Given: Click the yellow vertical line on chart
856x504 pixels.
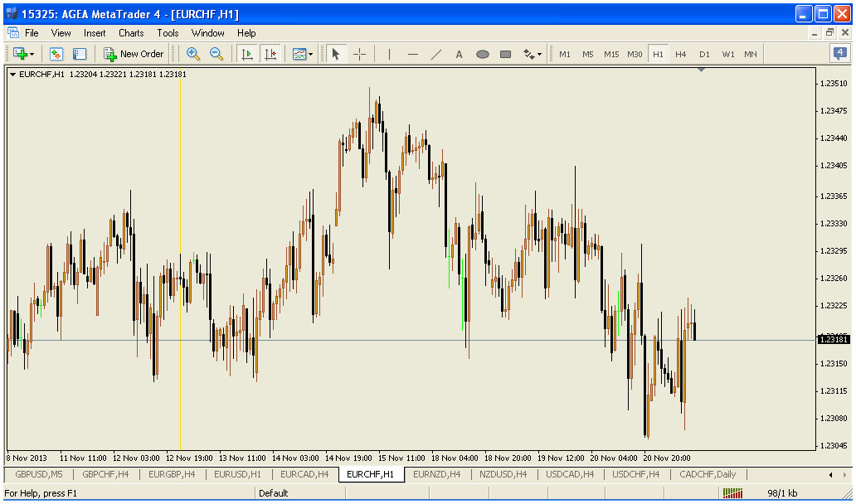Looking at the screenshot, I should pyautogui.click(x=180, y=261).
